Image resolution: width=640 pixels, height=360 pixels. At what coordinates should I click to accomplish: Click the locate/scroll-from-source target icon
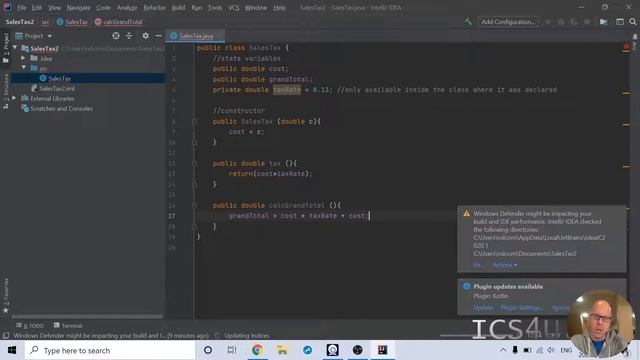point(116,36)
